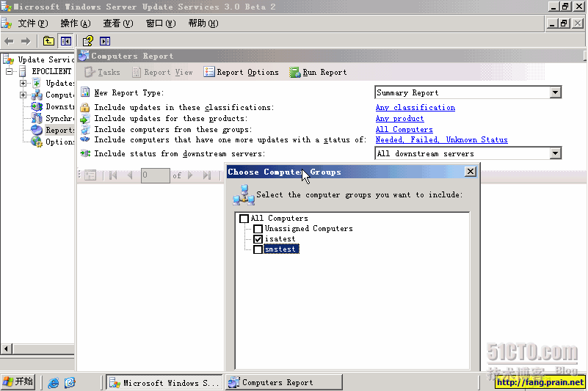Viewport: 588px width, 391px height.
Task: Expand the Computers tree node
Action: point(23,95)
